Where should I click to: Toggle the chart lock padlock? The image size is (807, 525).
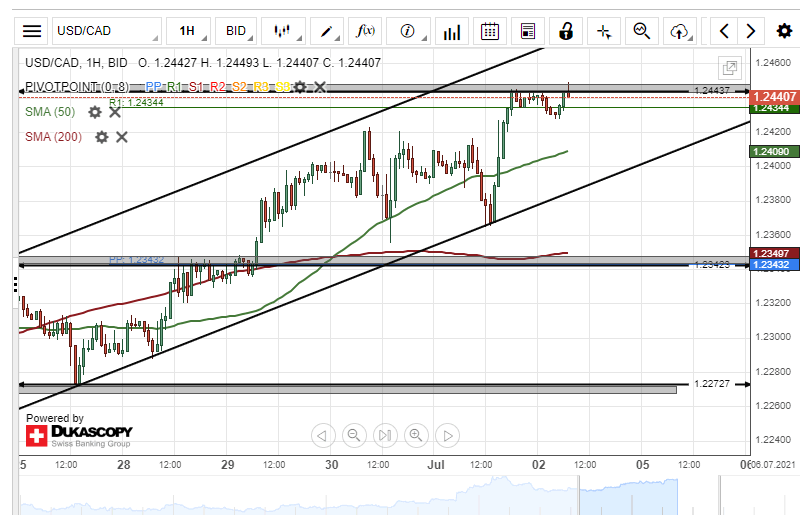tap(566, 31)
